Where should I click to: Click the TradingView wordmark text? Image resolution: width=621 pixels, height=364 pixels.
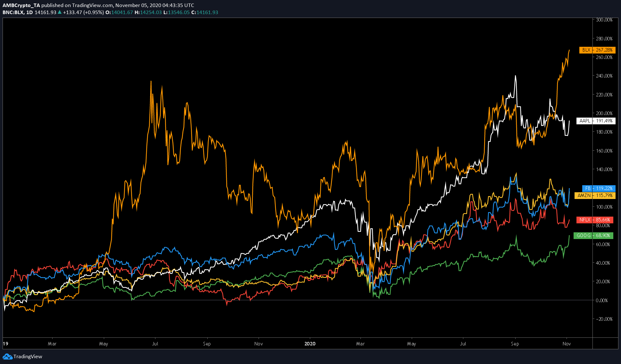click(x=28, y=356)
